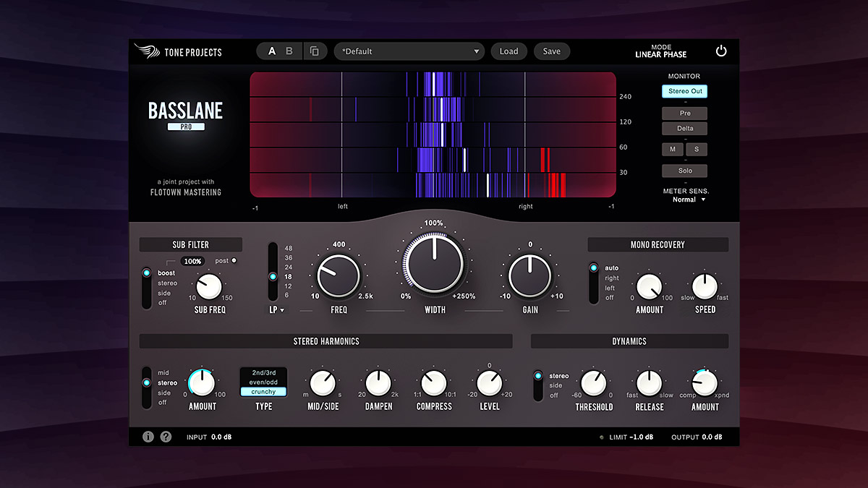Open the info icon in footer

[148, 437]
